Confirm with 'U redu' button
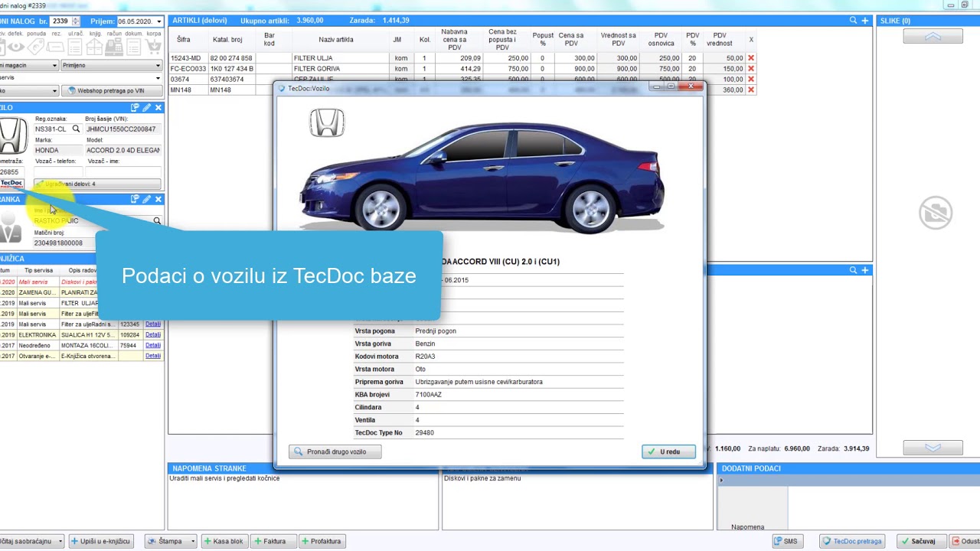The height and width of the screenshot is (551, 980). point(668,452)
